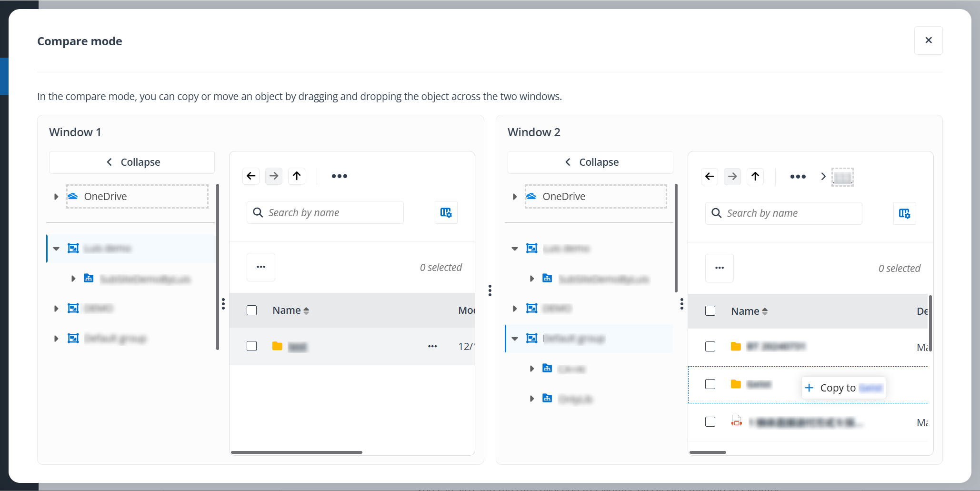Collapse the Window 1 tree panel
The height and width of the screenshot is (491, 980).
(132, 162)
